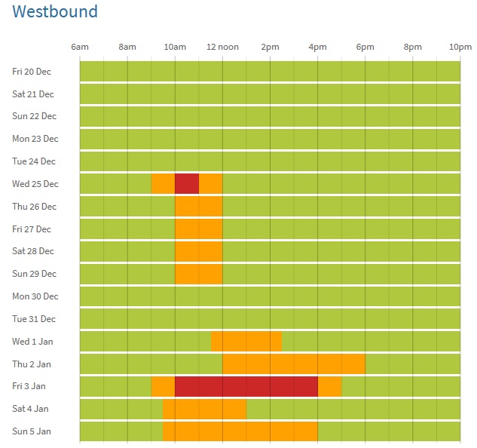
Task: Click the 4pm time marker
Action: [317, 47]
